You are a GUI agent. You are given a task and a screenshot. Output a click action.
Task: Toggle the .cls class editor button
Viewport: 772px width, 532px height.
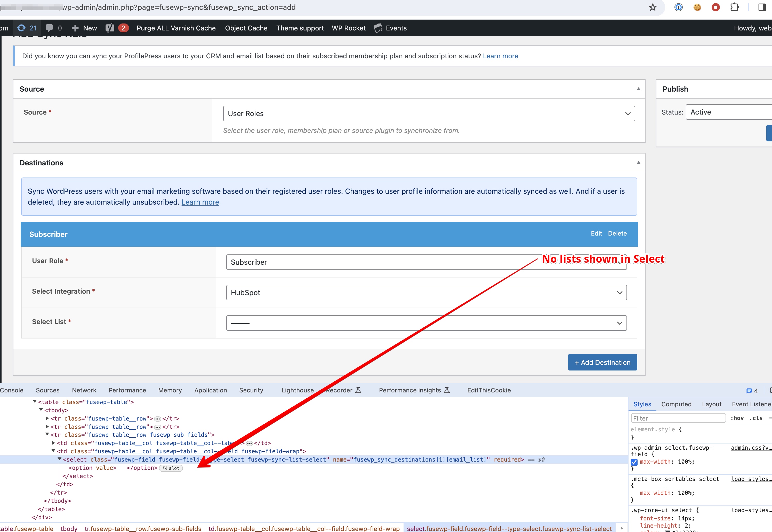point(756,418)
